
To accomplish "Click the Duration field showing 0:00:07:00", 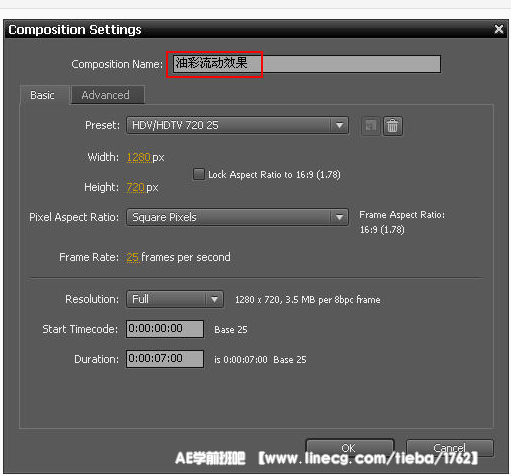I will pos(165,359).
